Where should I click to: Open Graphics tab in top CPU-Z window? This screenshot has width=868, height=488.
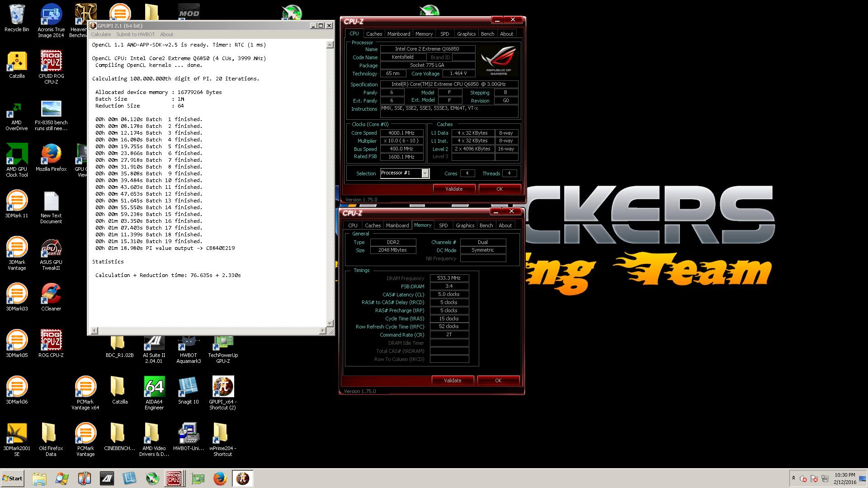click(x=466, y=34)
